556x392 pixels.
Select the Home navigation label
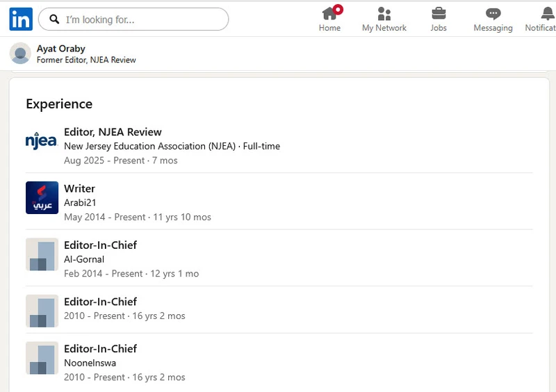(329, 28)
